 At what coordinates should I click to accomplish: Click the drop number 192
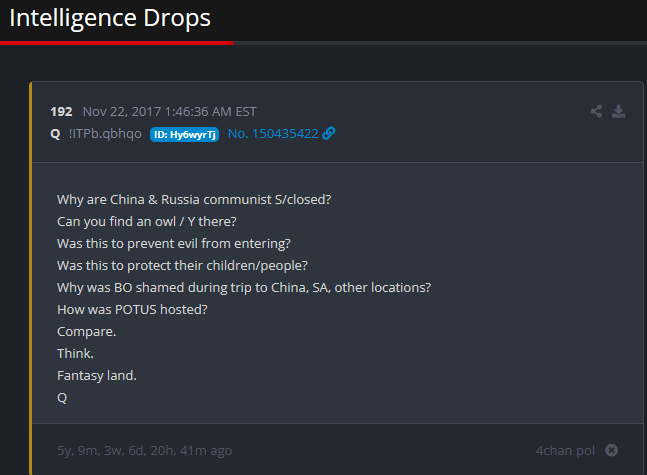tap(61, 111)
